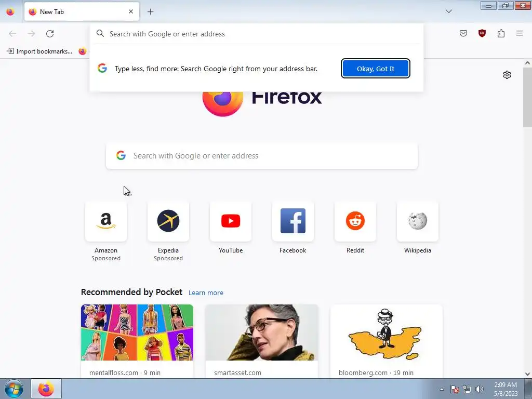Screen dimensions: 532x399
Task: Click the bloomberg.com · 19 min text
Action: (376, 373)
